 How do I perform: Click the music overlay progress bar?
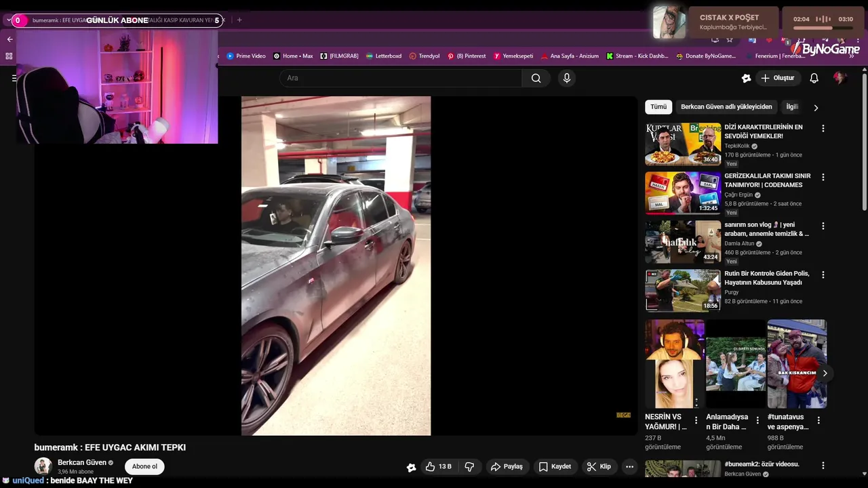click(x=823, y=28)
